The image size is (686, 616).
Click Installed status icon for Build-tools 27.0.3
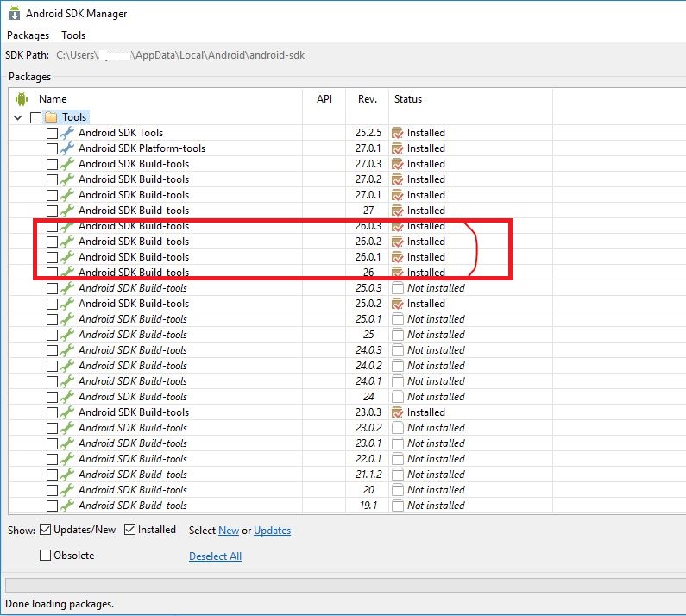tap(397, 164)
